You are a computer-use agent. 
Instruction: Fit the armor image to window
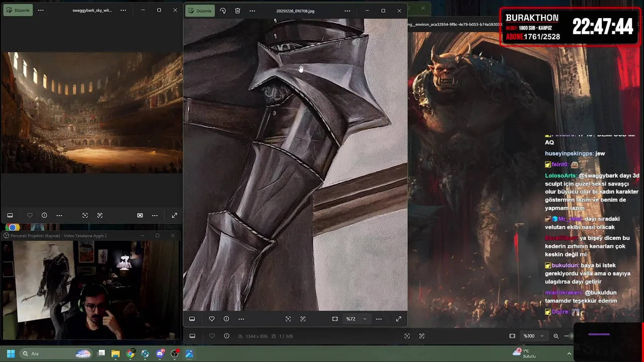click(x=335, y=319)
